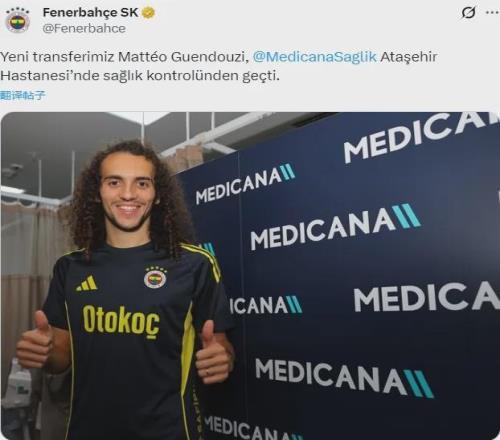Viewport: 500px width, 440px height.
Task: Click the yellow Otokoç sponsor text on the shirt
Action: tap(121, 321)
